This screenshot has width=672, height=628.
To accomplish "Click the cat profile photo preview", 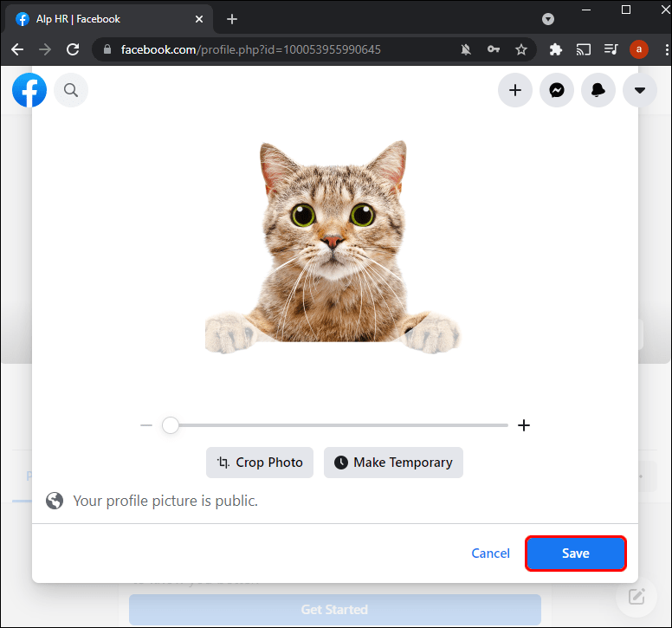I will click(x=333, y=248).
